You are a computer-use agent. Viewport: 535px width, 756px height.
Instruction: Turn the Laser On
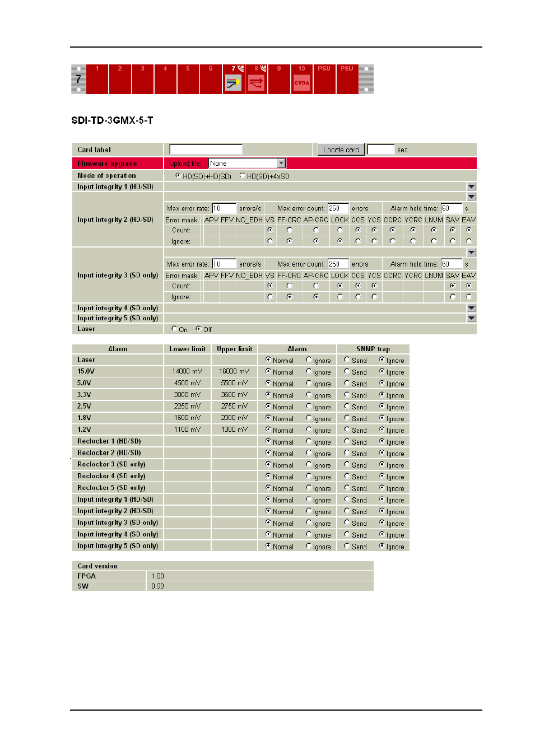click(174, 329)
